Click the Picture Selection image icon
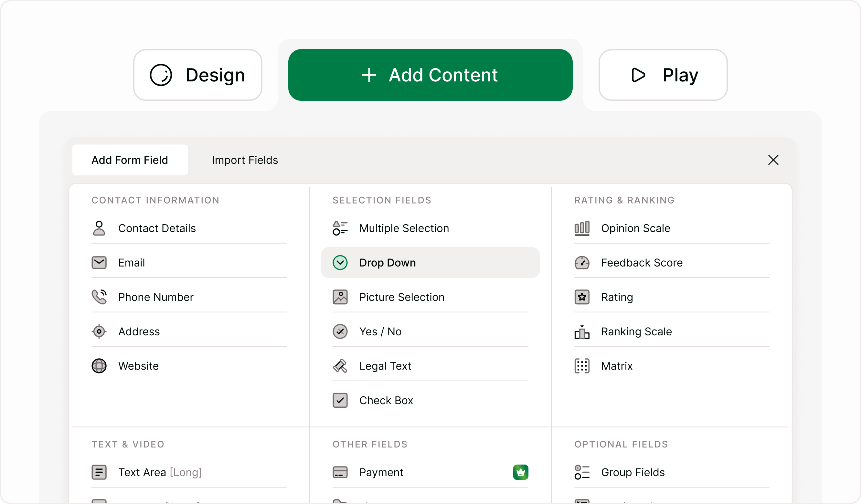The width and height of the screenshot is (861, 504). [340, 297]
